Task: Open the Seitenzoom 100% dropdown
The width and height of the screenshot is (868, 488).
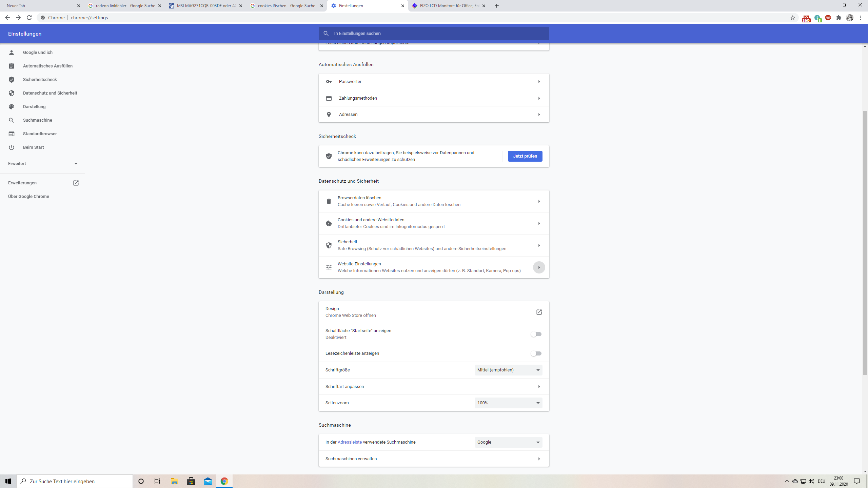Action: (508, 403)
